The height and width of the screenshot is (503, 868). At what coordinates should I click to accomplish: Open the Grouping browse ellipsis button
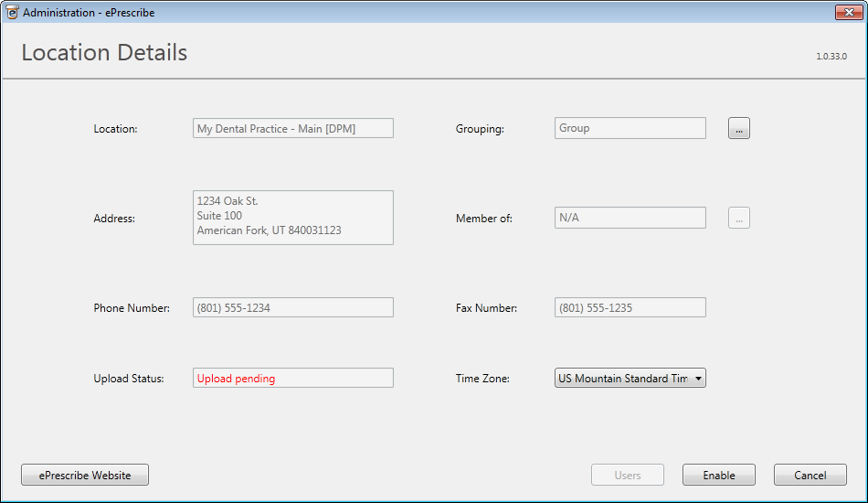point(738,129)
